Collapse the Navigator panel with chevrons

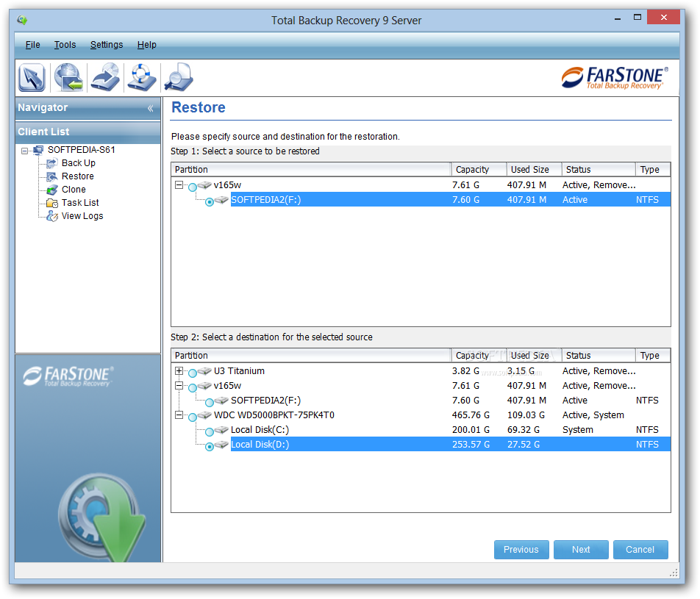151,108
